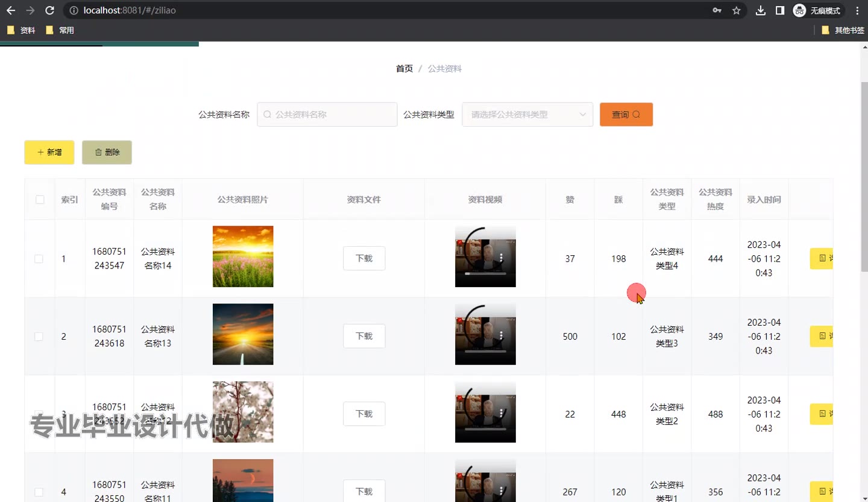This screenshot has height=502, width=868.
Task: Open the 其他书签 folder
Action: [x=843, y=30]
